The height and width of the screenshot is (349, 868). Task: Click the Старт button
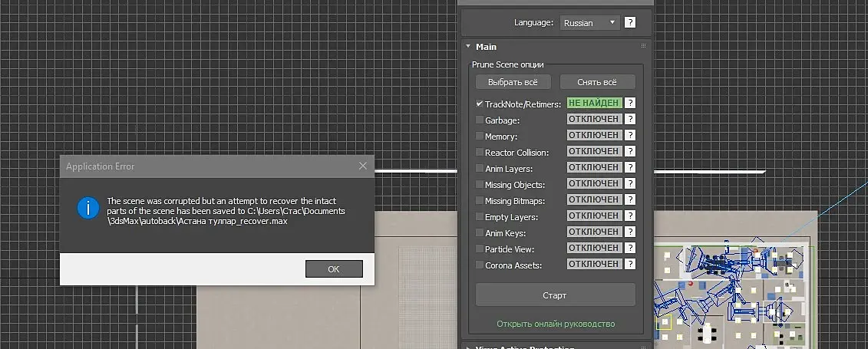555,295
